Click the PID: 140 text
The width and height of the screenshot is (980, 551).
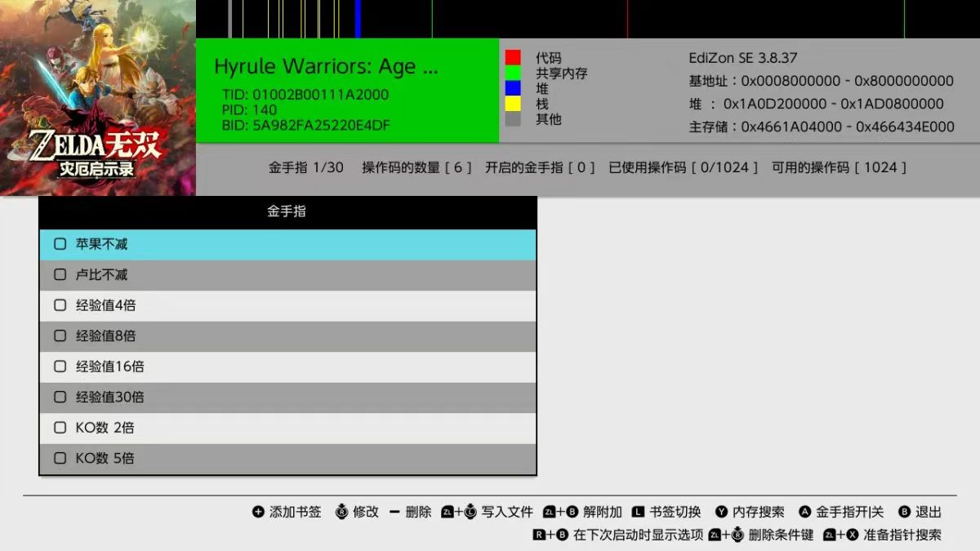[x=250, y=110]
